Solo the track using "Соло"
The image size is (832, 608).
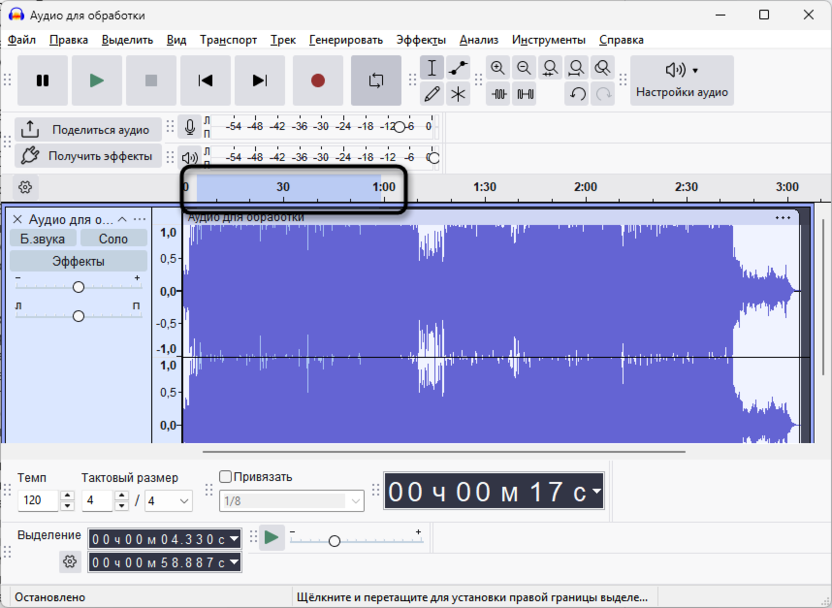tap(113, 238)
